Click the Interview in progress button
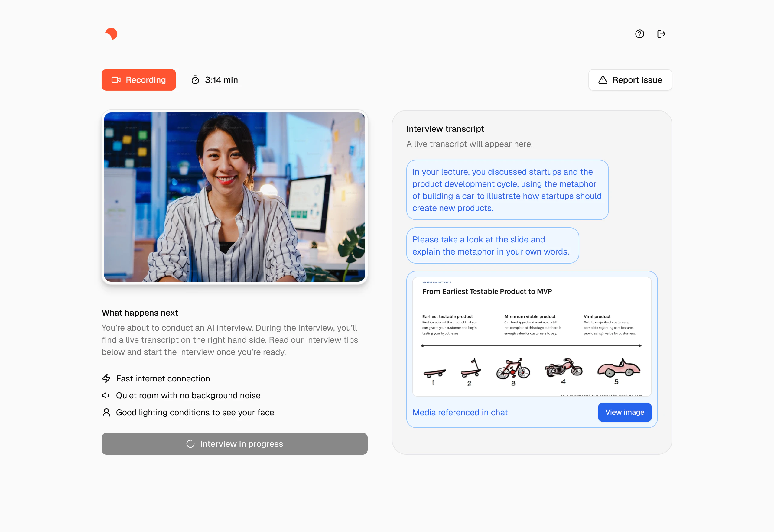Viewport: 774px width, 532px height. tap(234, 444)
